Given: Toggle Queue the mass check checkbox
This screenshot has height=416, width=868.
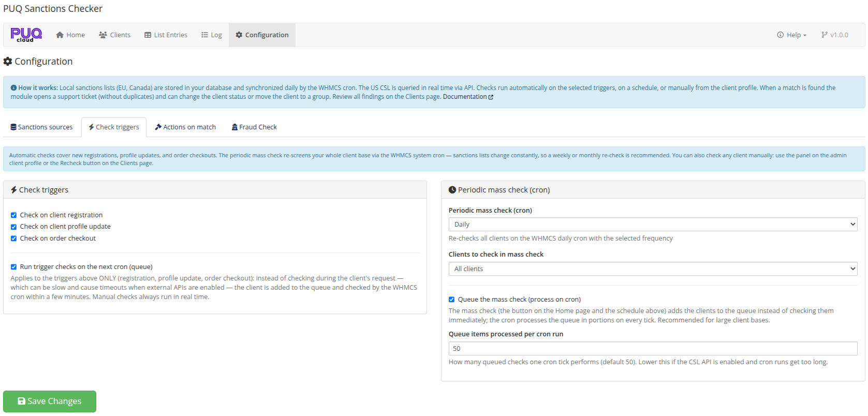Looking at the screenshot, I should pyautogui.click(x=452, y=300).
